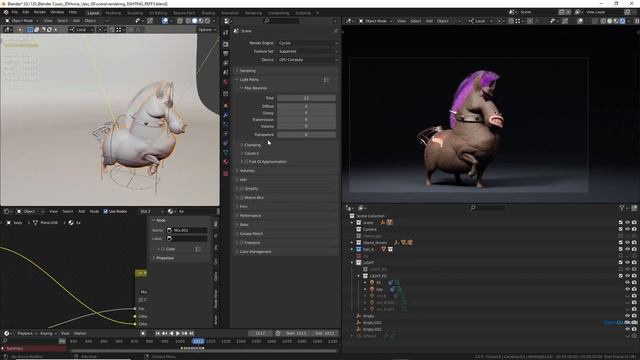Toggle Camera collection eye visibility
This screenshot has width=640, height=360.
pyautogui.click(x=627, y=229)
